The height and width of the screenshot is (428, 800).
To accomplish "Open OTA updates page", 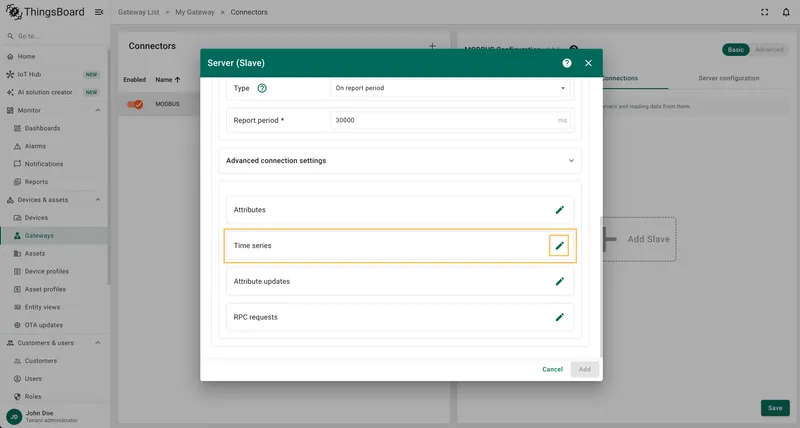I will (54, 325).
